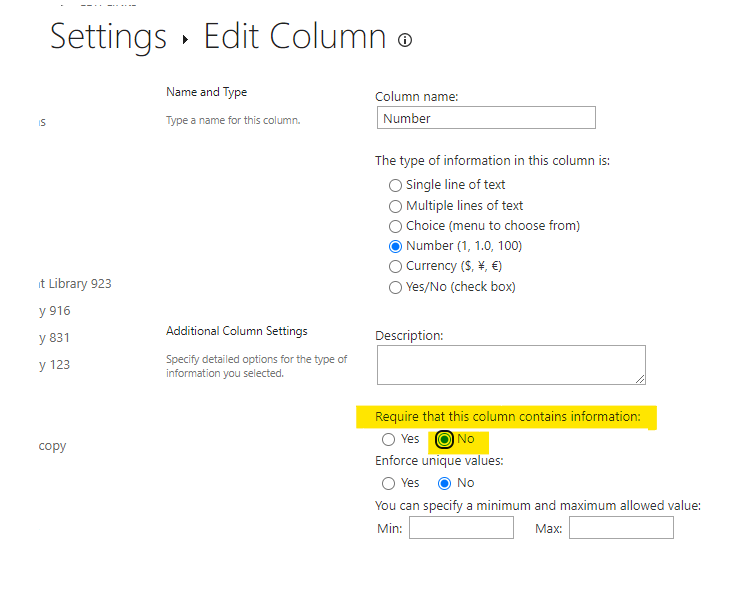The image size is (744, 590).
Task: Set Require column information to No
Action: pyautogui.click(x=444, y=440)
